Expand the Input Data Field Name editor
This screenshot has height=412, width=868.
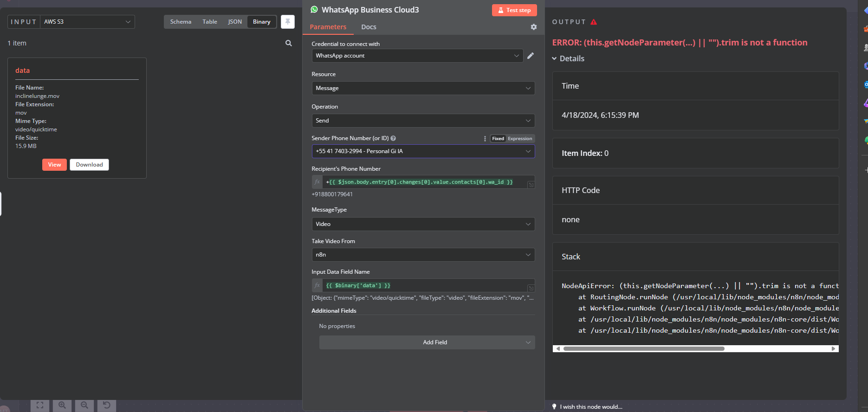point(531,288)
